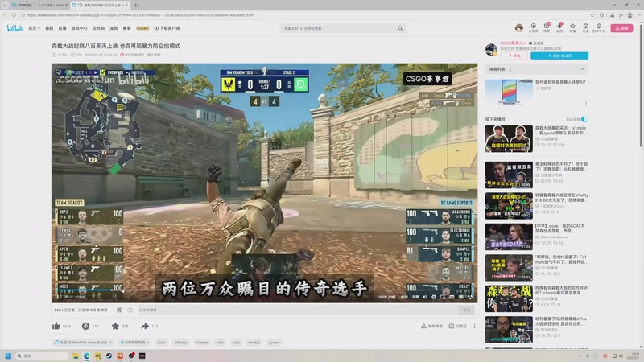This screenshot has width=644, height=362.
Task: Click 充电 charge button
Action: 514,56
